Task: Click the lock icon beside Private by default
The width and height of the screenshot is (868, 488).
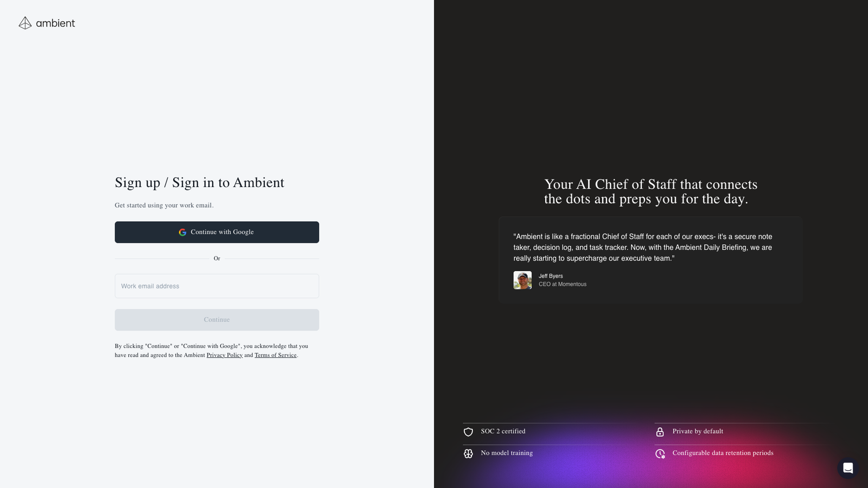Action: tap(660, 432)
